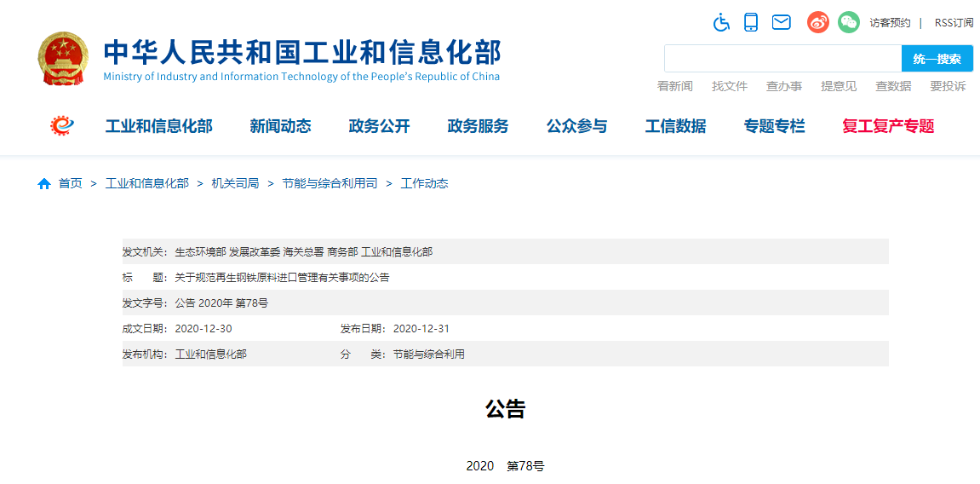Open the WeChat social icon
The image size is (980, 484).
pos(848,22)
